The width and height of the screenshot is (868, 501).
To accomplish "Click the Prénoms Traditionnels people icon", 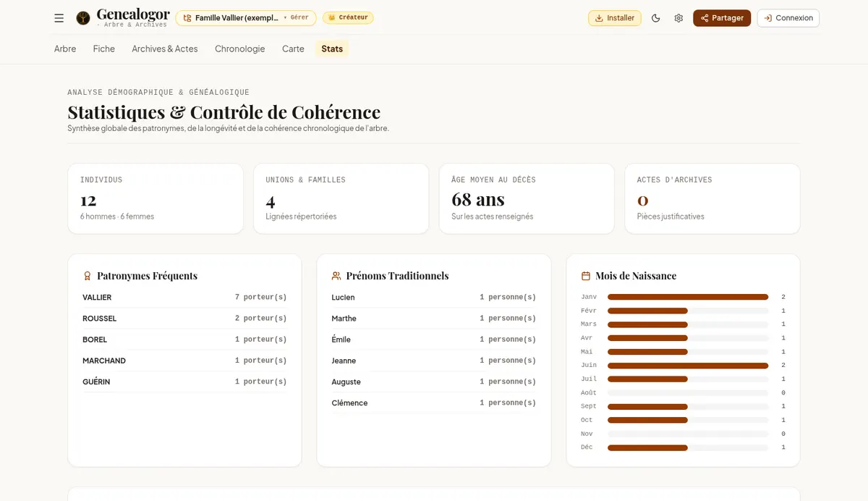I will coord(336,276).
